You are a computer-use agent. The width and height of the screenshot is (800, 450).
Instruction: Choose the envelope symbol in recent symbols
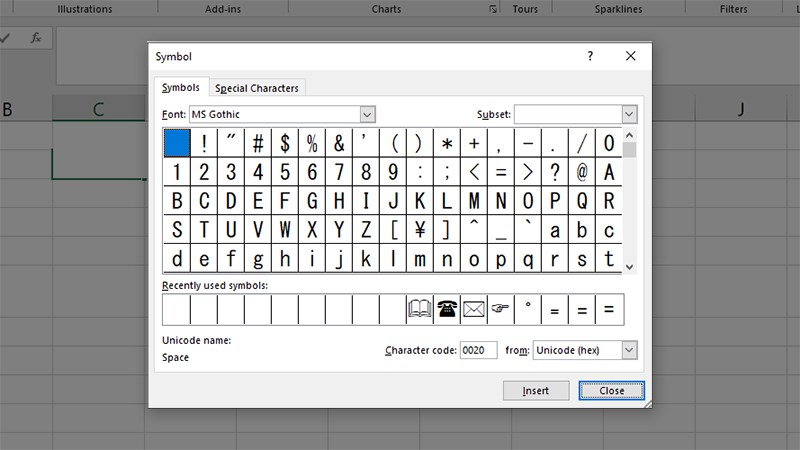(474, 310)
